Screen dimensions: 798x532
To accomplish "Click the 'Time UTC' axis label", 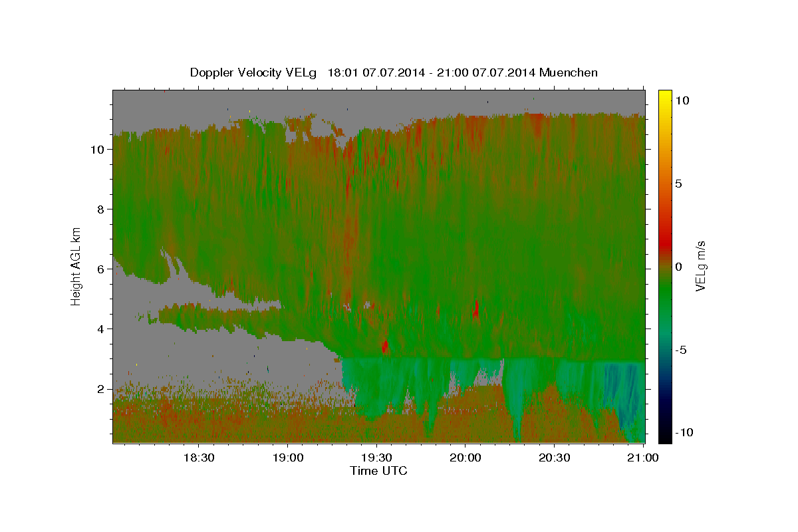I will [x=378, y=471].
